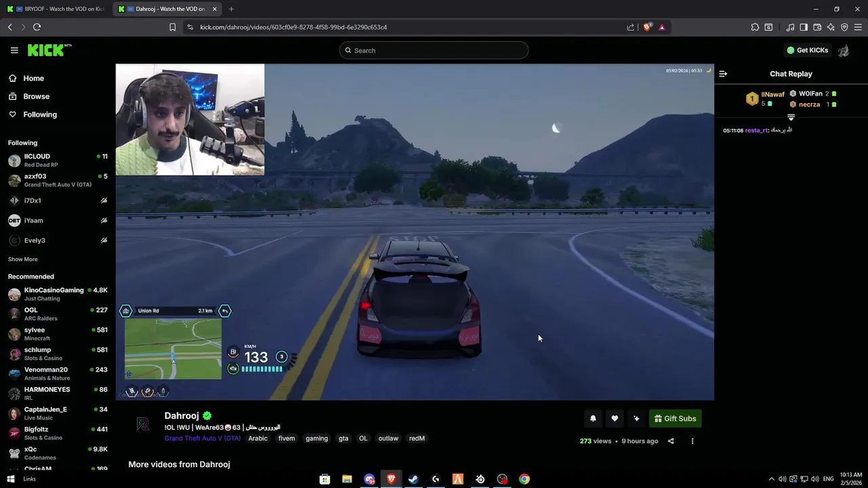This screenshot has width=868, height=488.
Task: Toggle the notification bell for Dahrooj
Action: coord(593,419)
